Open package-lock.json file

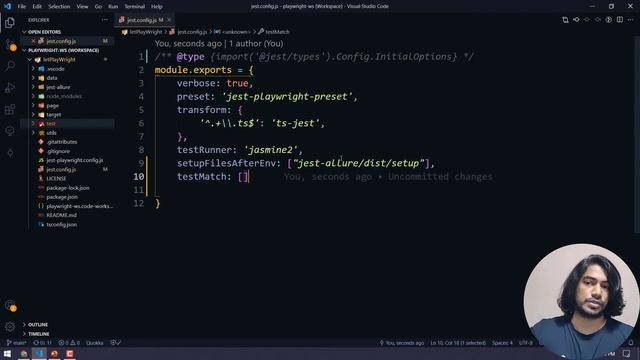[68, 188]
